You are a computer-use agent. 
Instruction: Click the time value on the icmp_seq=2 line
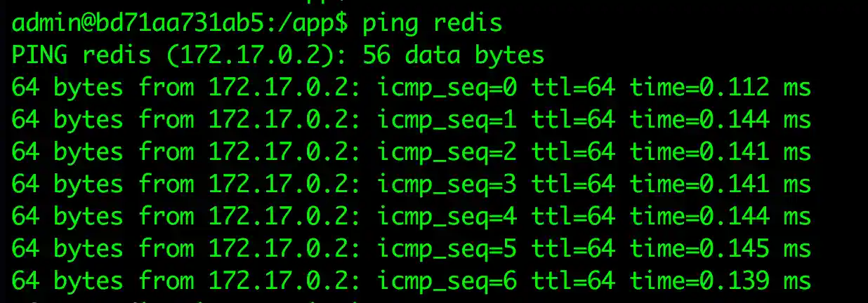[x=720, y=152]
